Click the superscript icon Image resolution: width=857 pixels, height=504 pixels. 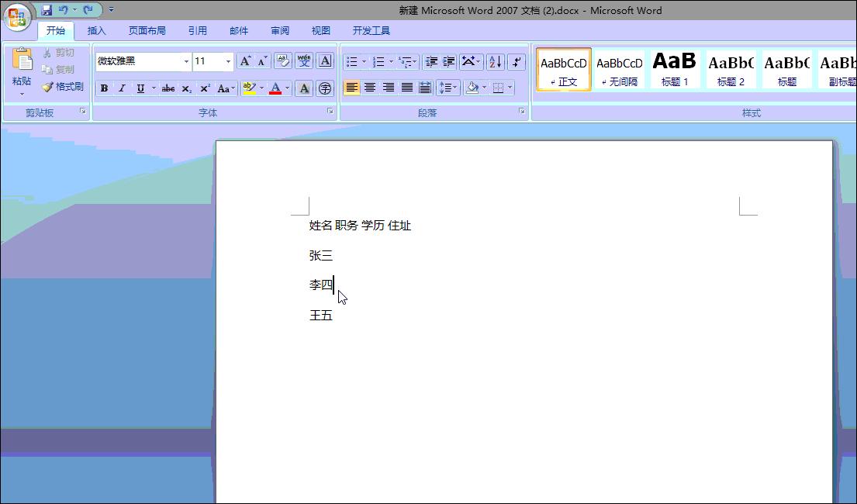coord(203,88)
